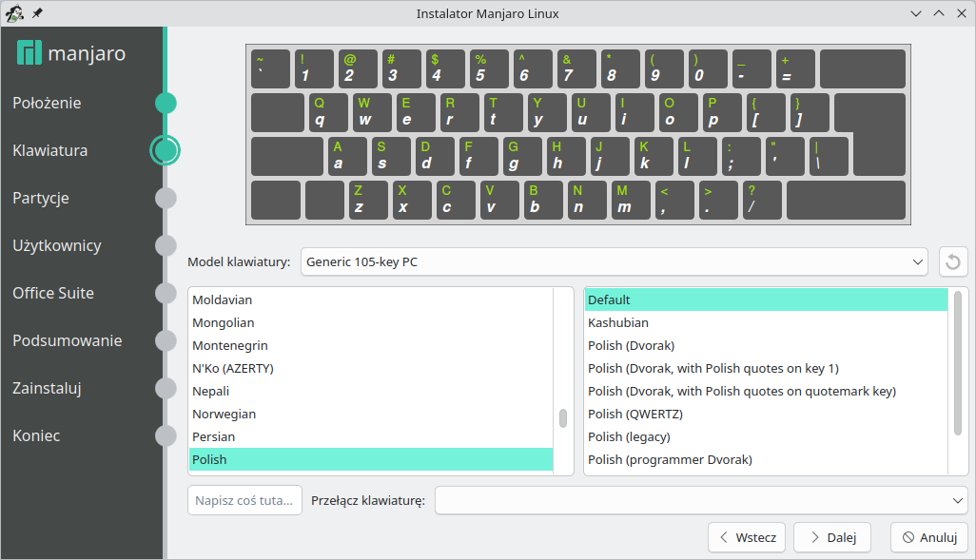The width and height of the screenshot is (976, 560).
Task: Select Polish (QWERTZ) keyboard variant
Action: coord(635,415)
